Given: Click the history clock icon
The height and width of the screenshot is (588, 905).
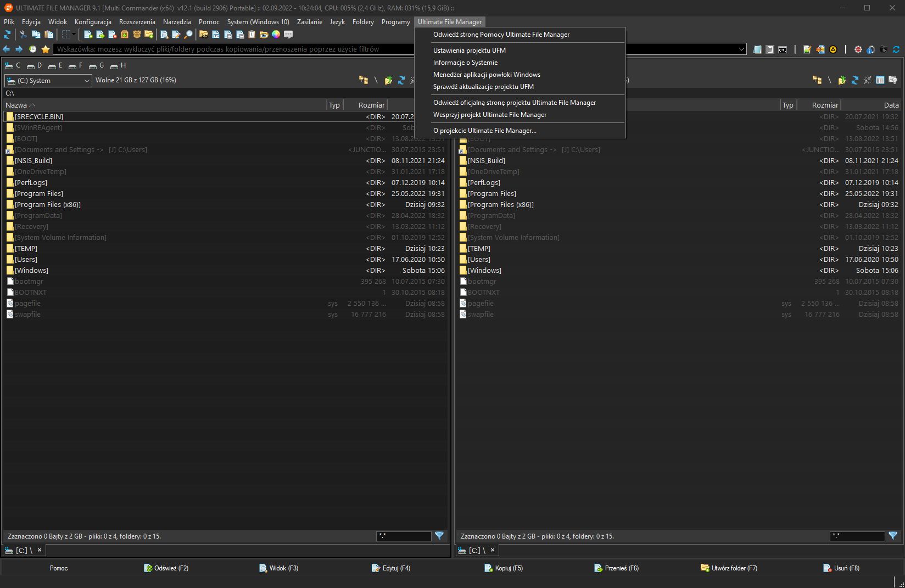Looking at the screenshot, I should [x=33, y=49].
